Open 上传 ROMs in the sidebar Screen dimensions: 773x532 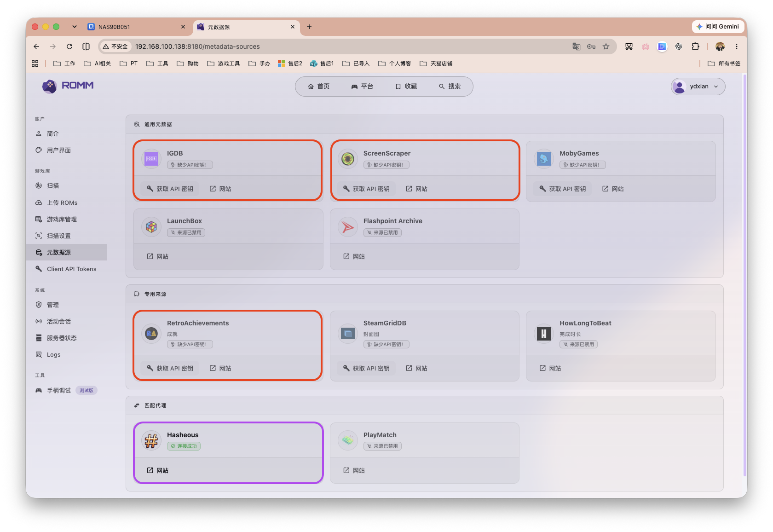click(x=66, y=202)
